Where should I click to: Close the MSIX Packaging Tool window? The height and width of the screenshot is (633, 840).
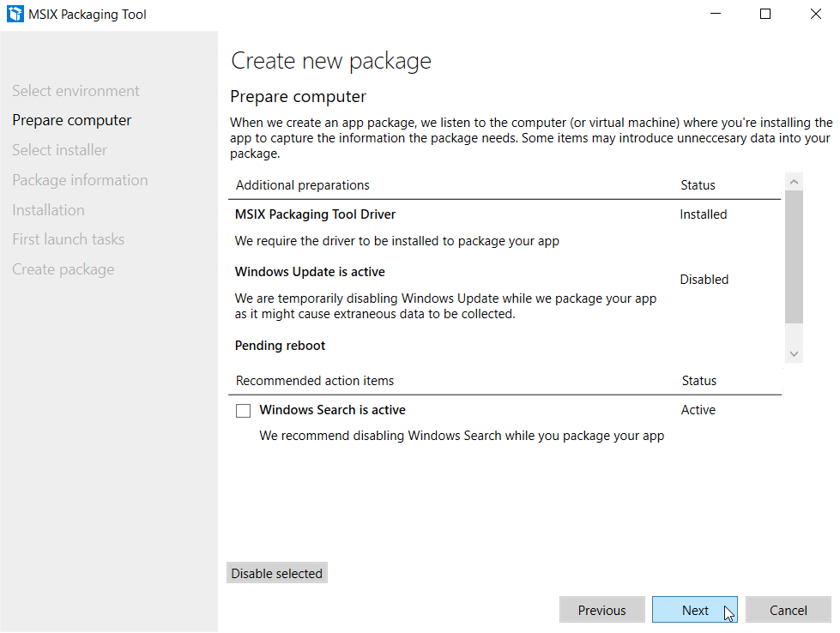pyautogui.click(x=815, y=14)
